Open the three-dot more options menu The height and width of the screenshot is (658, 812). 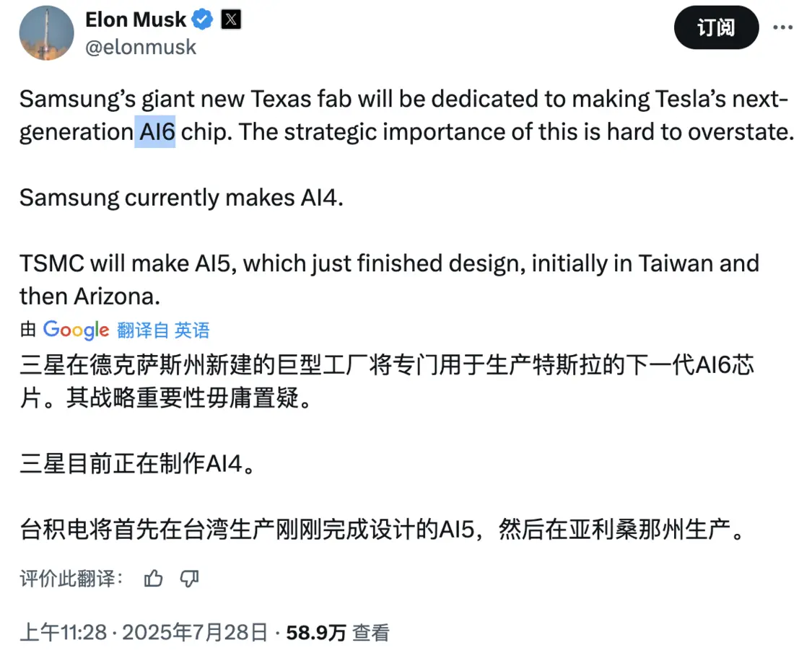(x=784, y=27)
